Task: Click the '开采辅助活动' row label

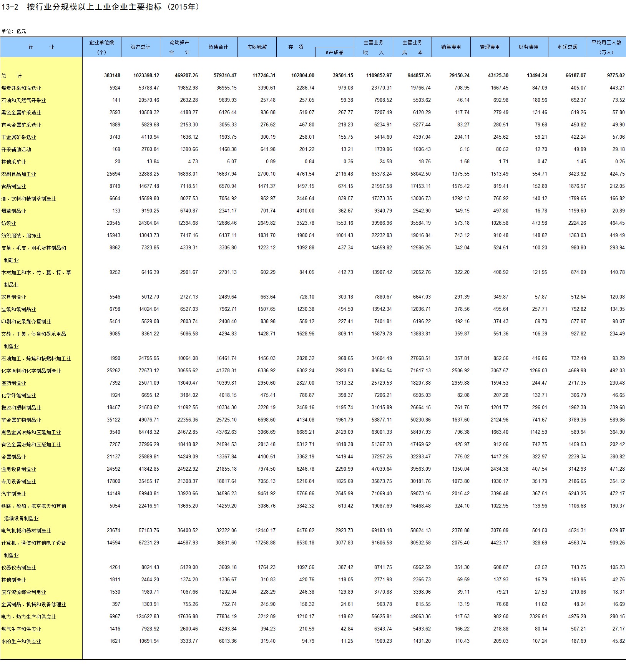Action: point(16,149)
